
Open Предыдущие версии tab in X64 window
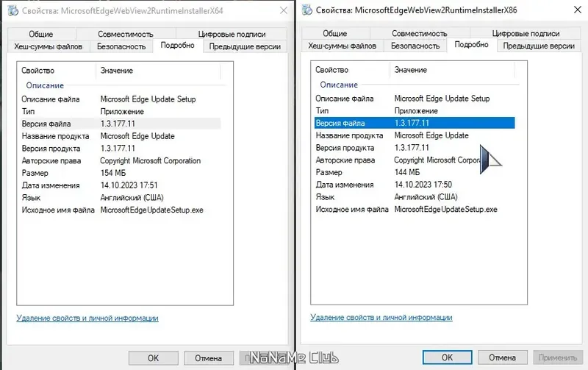coord(245,46)
